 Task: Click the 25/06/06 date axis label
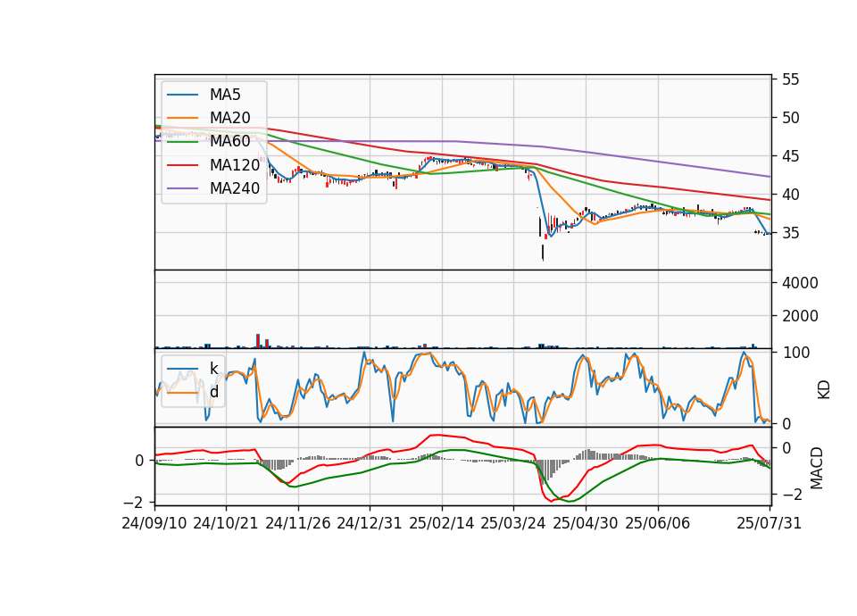pyautogui.click(x=658, y=523)
